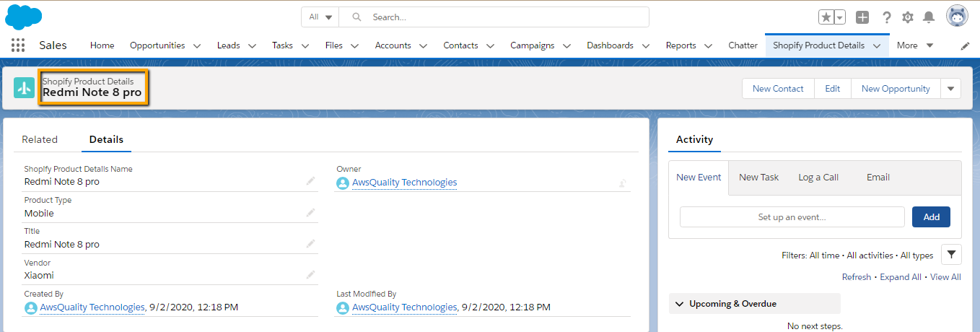Viewport: 980px width, 332px height.
Task: Click the Owner avatar icon
Action: [343, 183]
